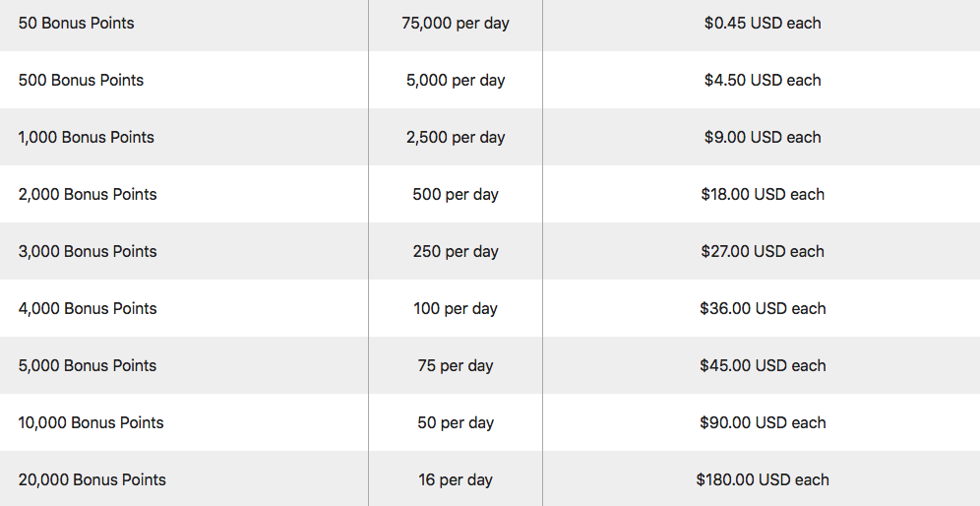
Task: Click the $27.00 USD each cell
Action: tap(763, 251)
